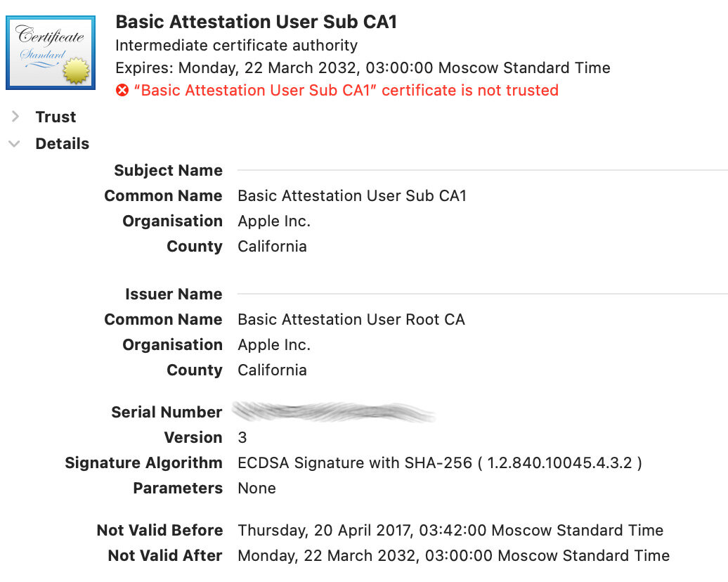The image size is (728, 582).
Task: Select the ECDSA Signature Algorithm value
Action: coord(440,463)
